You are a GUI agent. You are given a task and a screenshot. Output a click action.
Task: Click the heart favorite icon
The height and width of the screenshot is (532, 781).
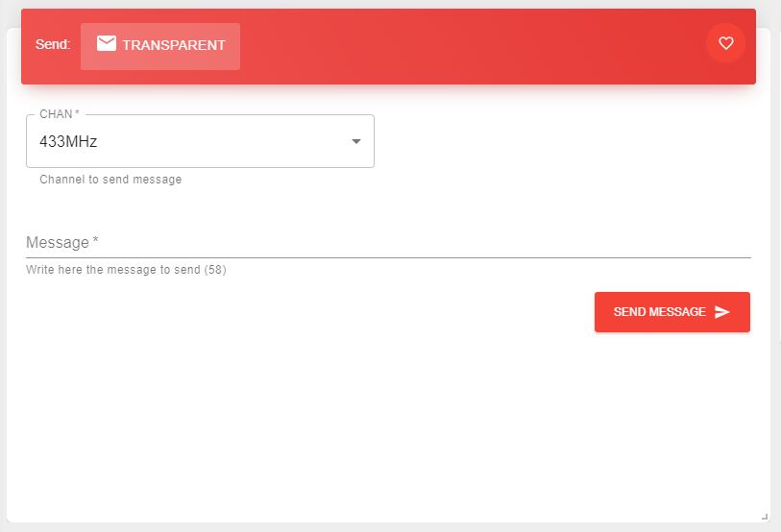click(x=725, y=43)
